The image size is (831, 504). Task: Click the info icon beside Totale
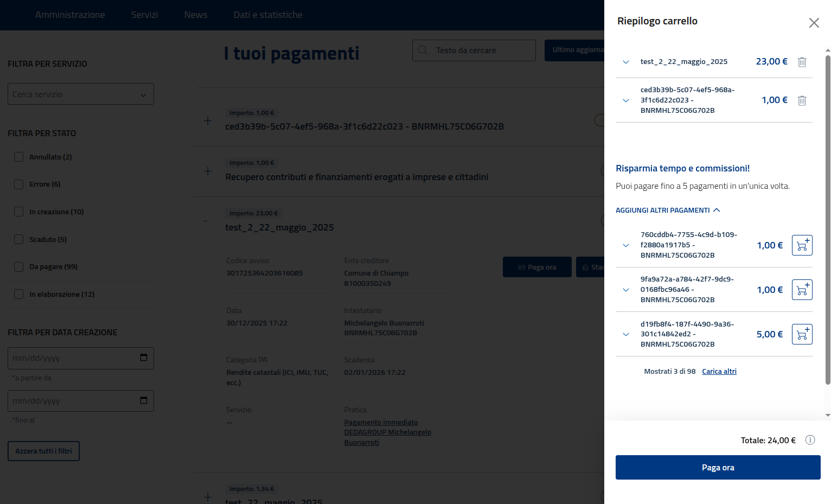click(810, 440)
